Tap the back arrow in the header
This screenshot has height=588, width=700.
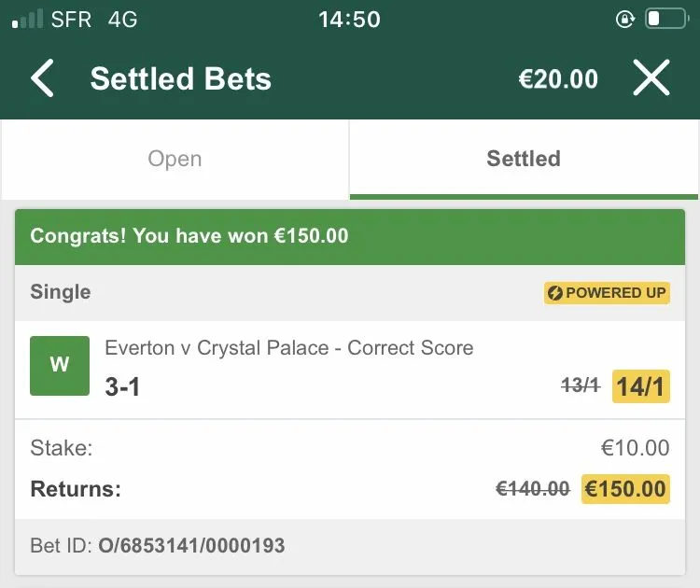42,78
